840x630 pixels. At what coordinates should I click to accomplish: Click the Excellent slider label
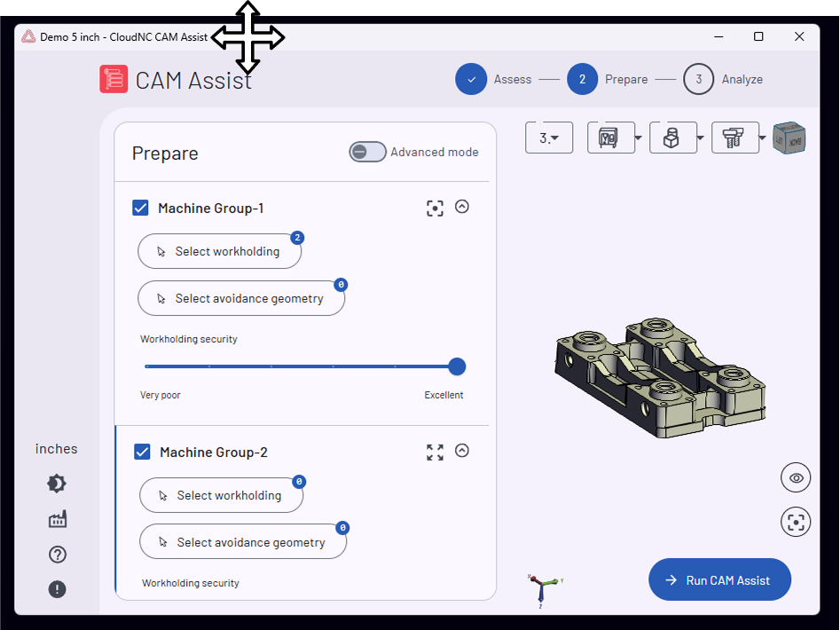coord(444,395)
